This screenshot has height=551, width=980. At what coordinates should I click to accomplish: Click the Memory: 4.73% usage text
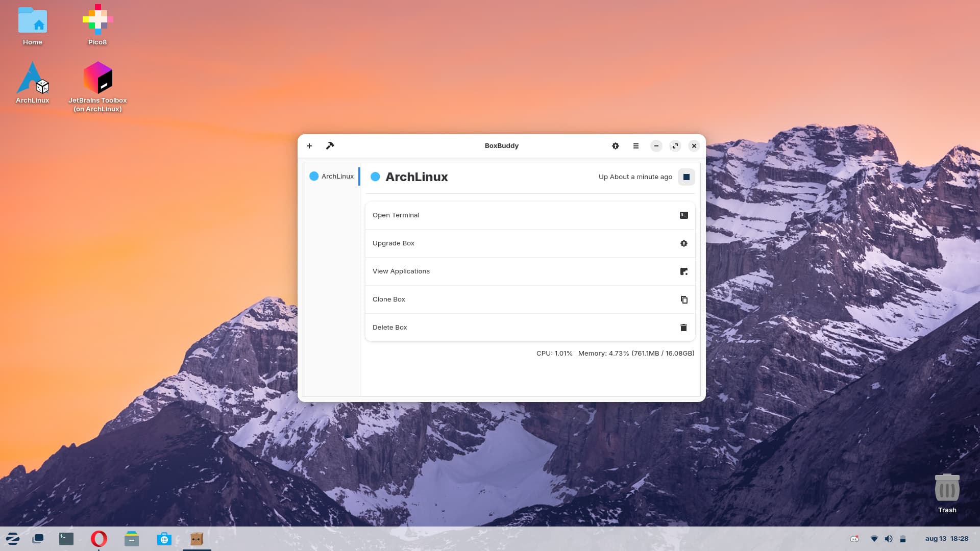tap(636, 353)
